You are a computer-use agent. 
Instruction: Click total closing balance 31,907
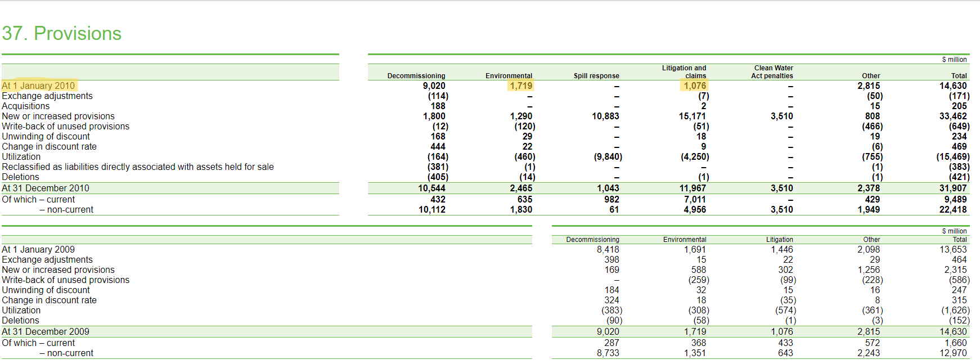coord(953,188)
